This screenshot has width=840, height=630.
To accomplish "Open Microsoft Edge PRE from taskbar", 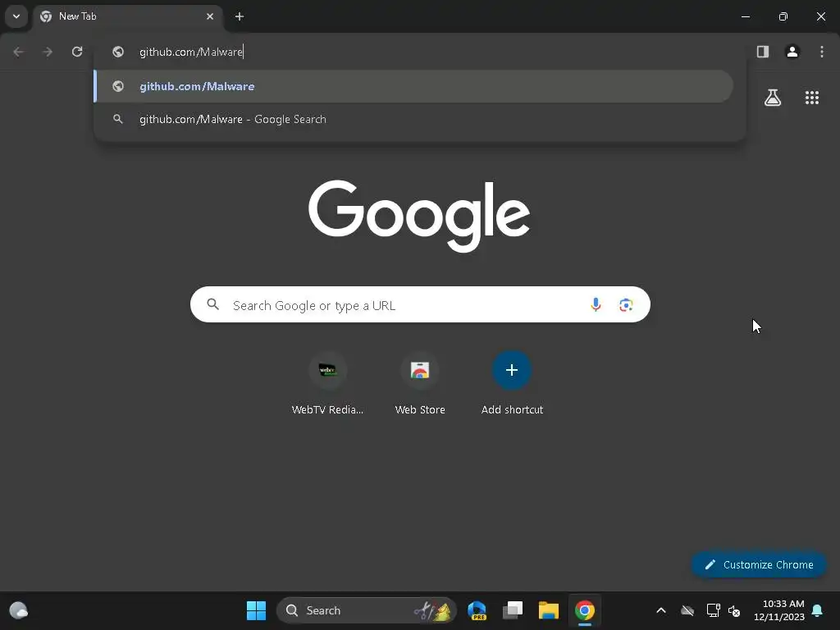I will click(x=477, y=610).
